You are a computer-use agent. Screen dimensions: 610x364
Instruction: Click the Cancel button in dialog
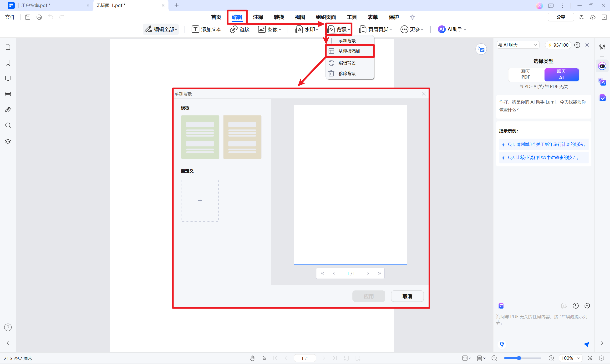point(407,296)
